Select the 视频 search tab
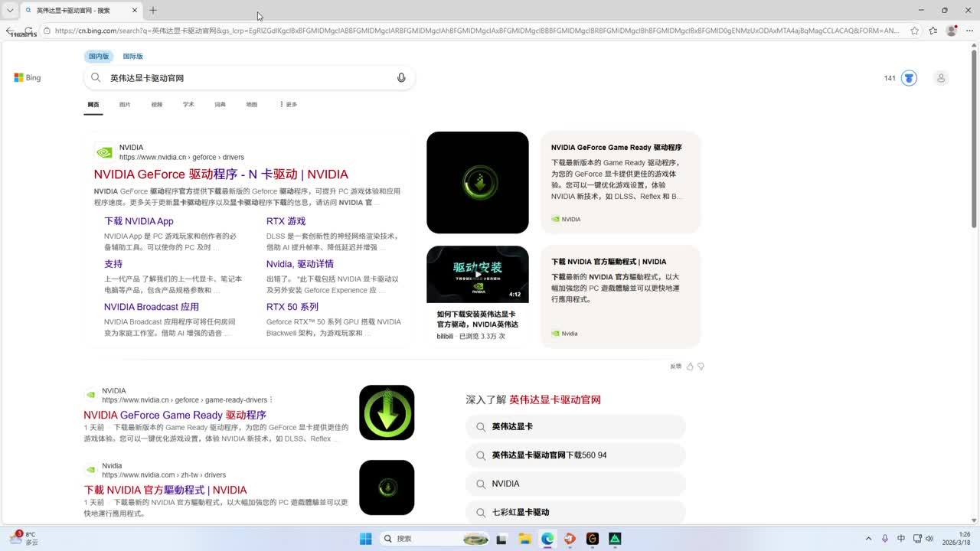980x551 pixels. pyautogui.click(x=157, y=105)
